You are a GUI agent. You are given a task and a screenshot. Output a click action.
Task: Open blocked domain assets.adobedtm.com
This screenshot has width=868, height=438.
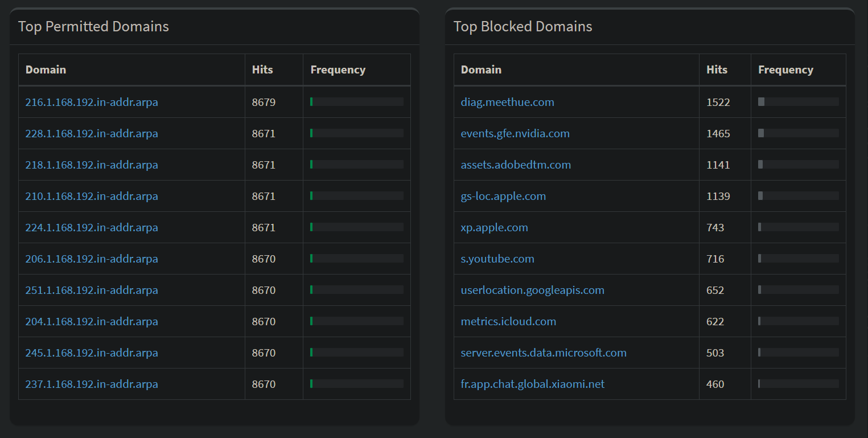(516, 165)
